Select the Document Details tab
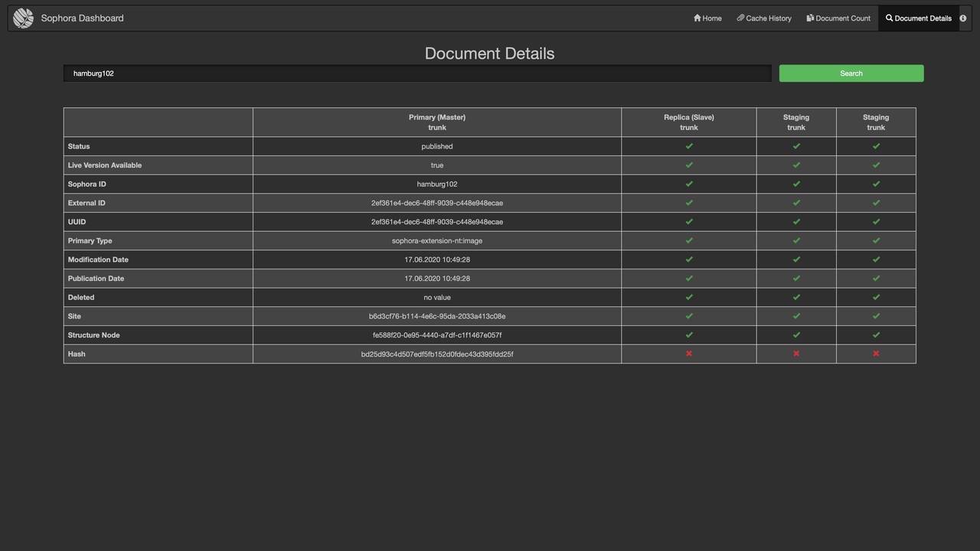Screen dimensions: 980x551 (x=919, y=18)
